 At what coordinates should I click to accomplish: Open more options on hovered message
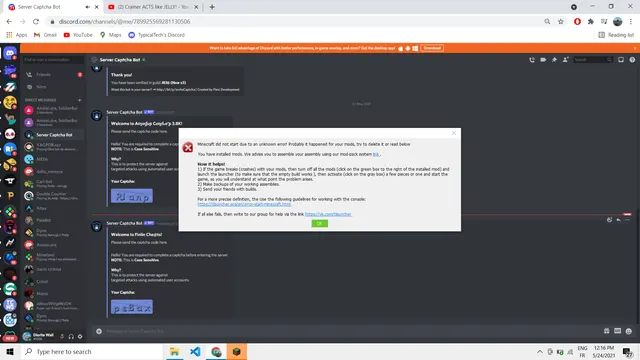coord(628,220)
